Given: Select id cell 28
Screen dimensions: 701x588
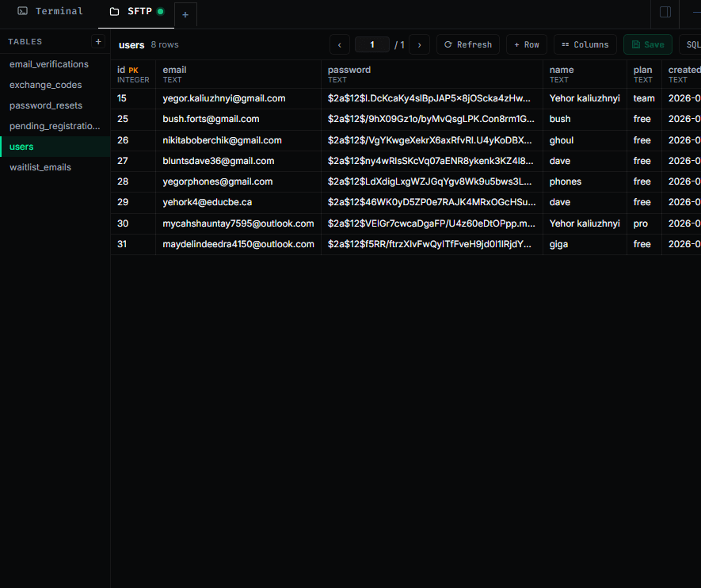Looking at the screenshot, I should click(x=133, y=181).
